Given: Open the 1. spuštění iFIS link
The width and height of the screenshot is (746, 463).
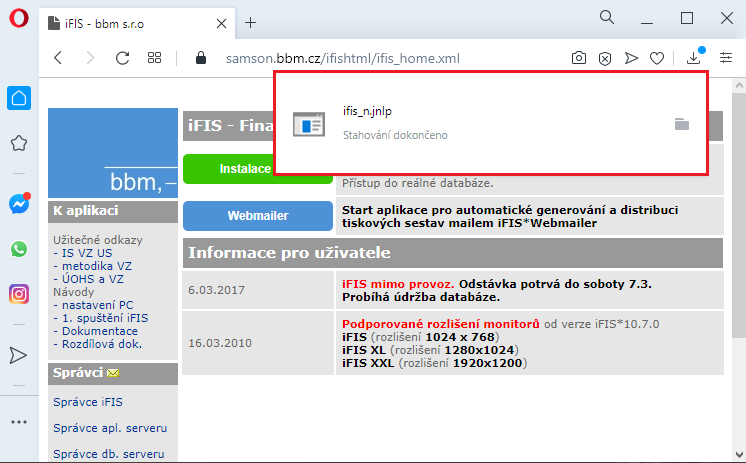Looking at the screenshot, I should [x=105, y=318].
